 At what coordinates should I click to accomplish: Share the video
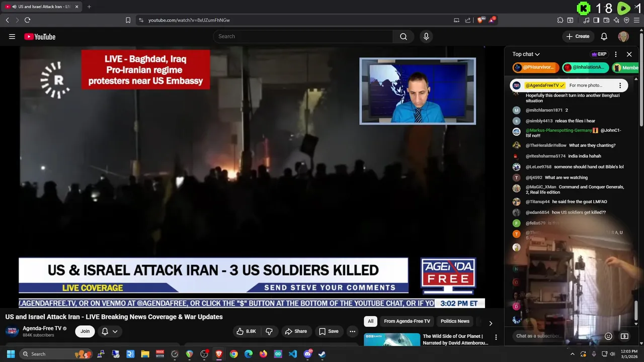296,331
